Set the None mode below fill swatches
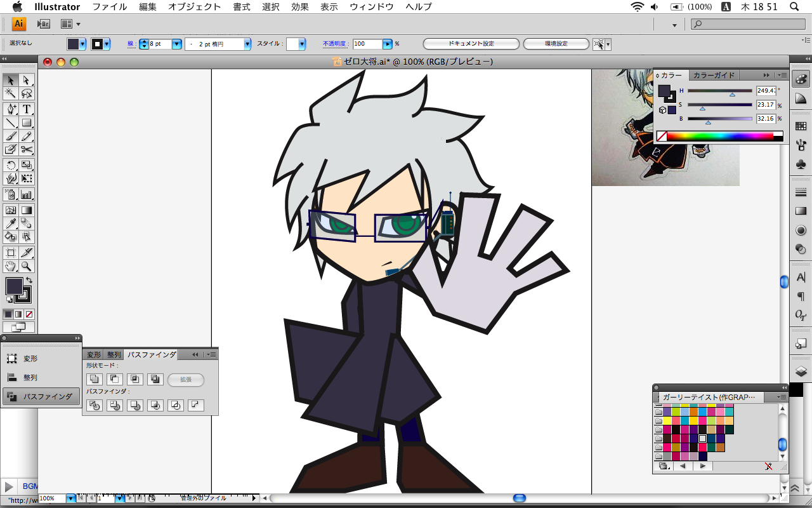The width and height of the screenshot is (812, 508). pos(29,314)
